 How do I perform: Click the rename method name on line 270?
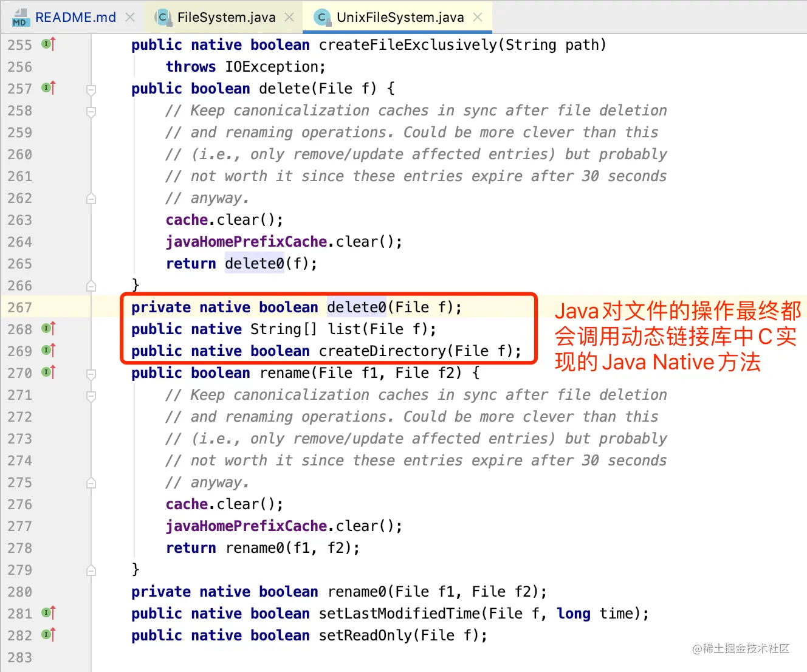point(284,373)
